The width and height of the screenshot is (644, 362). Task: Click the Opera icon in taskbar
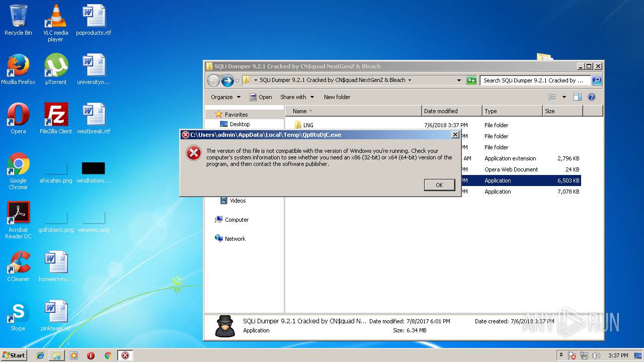click(x=91, y=355)
